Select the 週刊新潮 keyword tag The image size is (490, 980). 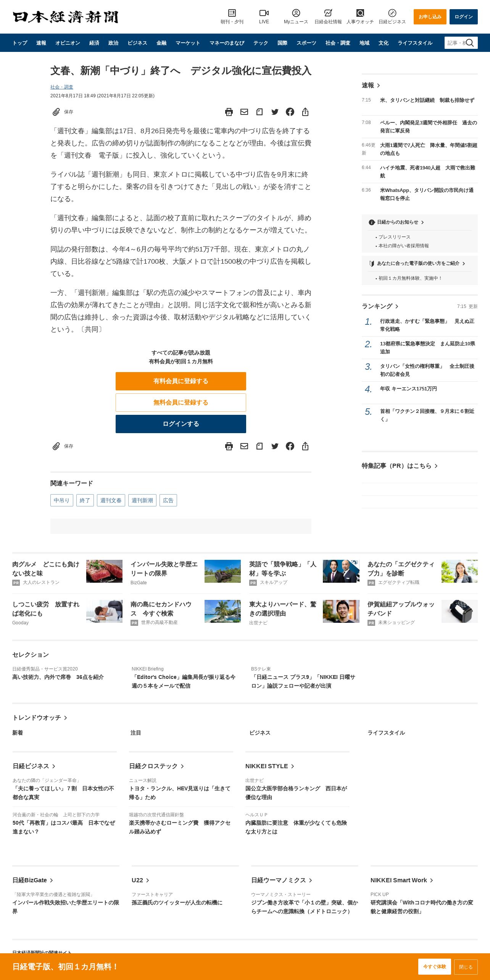142,500
